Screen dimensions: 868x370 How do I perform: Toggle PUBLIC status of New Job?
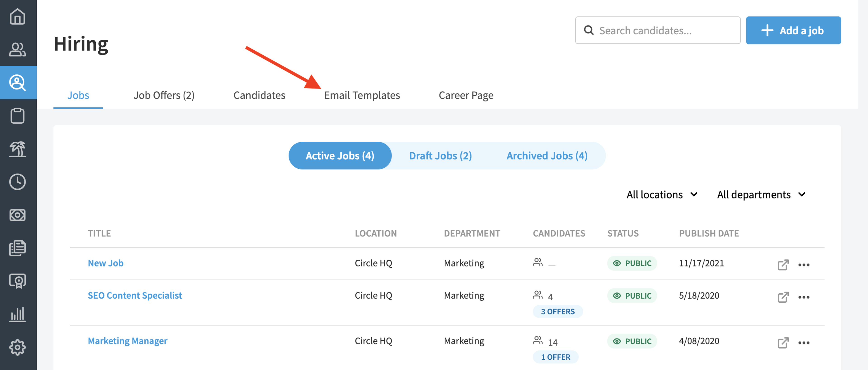click(632, 263)
